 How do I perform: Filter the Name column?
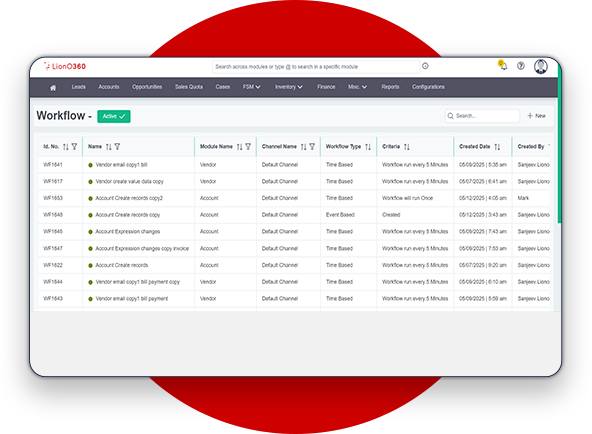coord(117,146)
